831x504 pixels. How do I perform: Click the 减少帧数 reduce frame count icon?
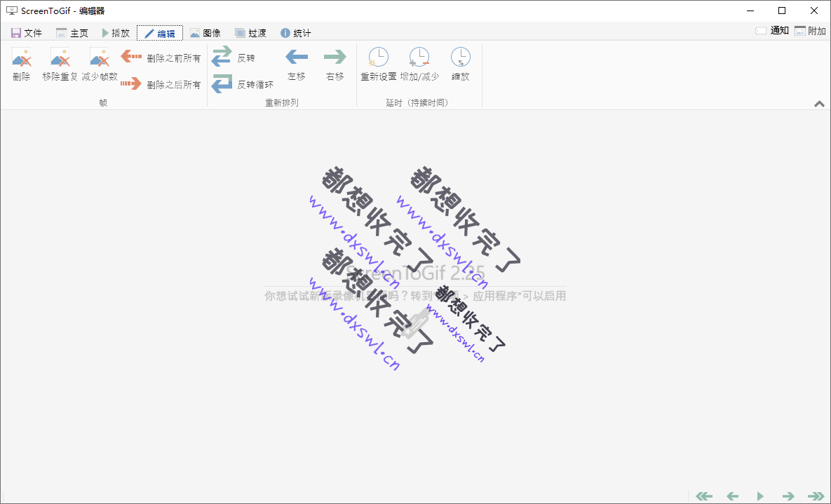tap(99, 57)
